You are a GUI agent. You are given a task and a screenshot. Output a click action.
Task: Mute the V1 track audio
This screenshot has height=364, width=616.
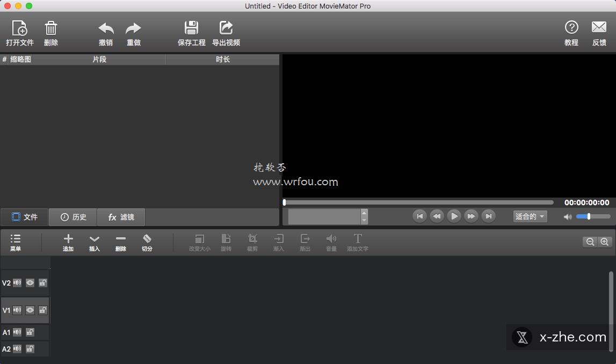click(x=17, y=310)
